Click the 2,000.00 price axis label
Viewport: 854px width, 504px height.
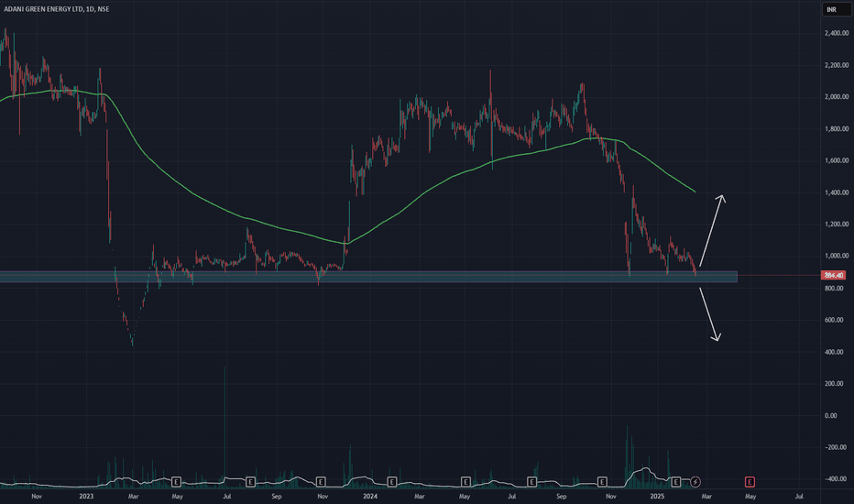click(837, 97)
